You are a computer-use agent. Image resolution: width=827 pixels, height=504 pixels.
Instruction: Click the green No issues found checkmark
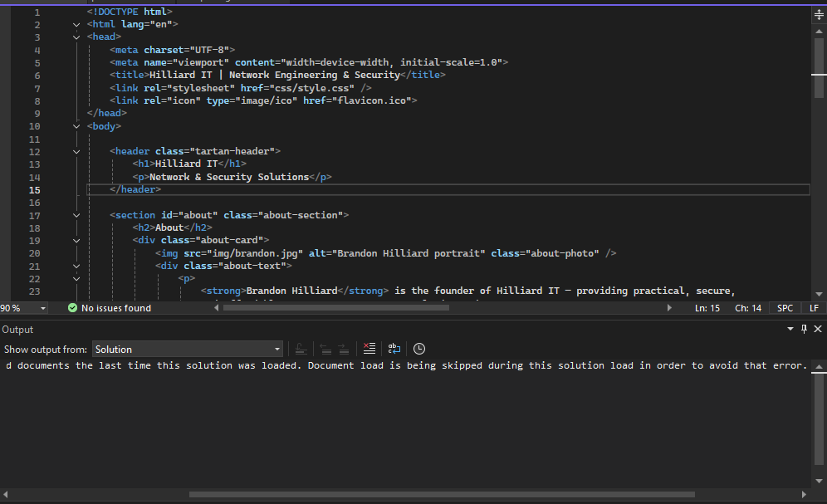click(x=75, y=307)
